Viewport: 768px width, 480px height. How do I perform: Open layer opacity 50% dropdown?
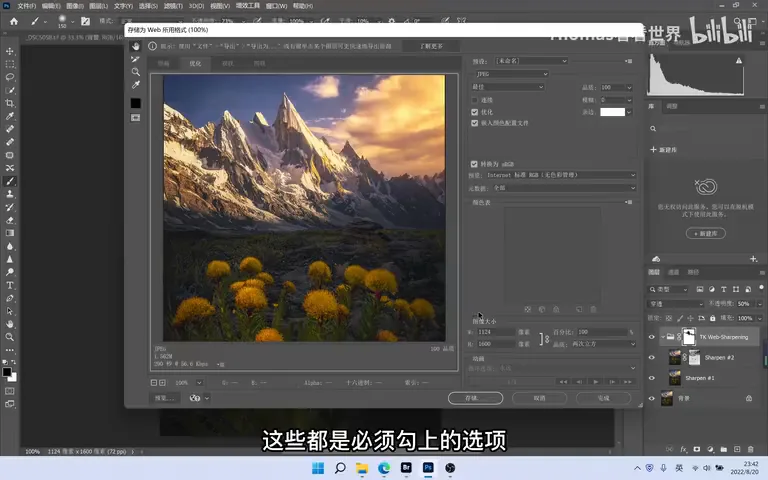pyautogui.click(x=760, y=304)
